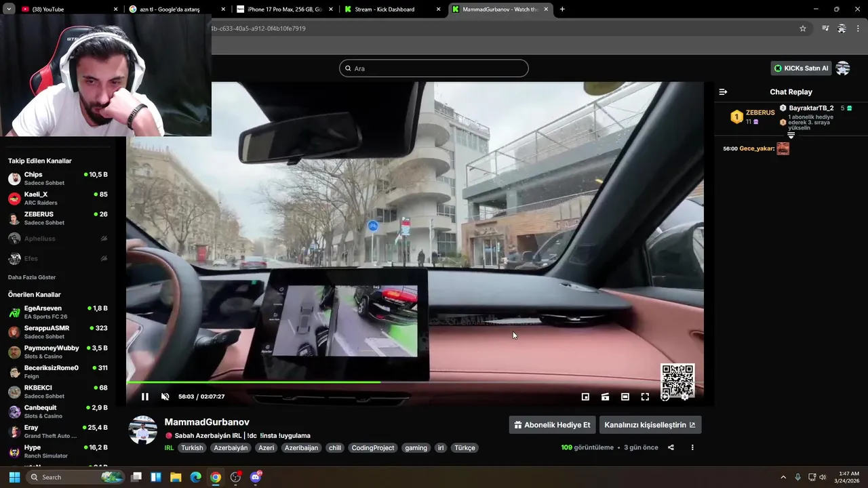Open Microsoft Edge from the taskbar
The width and height of the screenshot is (868, 488).
pos(195,477)
